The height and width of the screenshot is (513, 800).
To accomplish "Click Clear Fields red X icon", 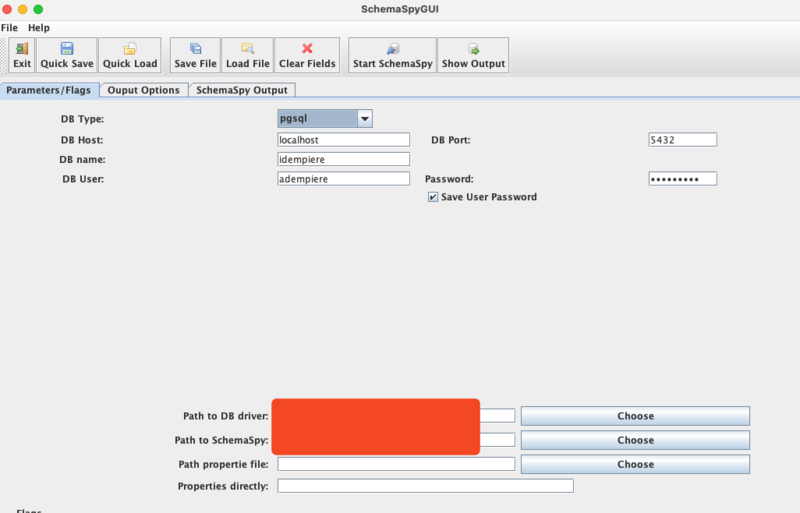I will pyautogui.click(x=307, y=48).
